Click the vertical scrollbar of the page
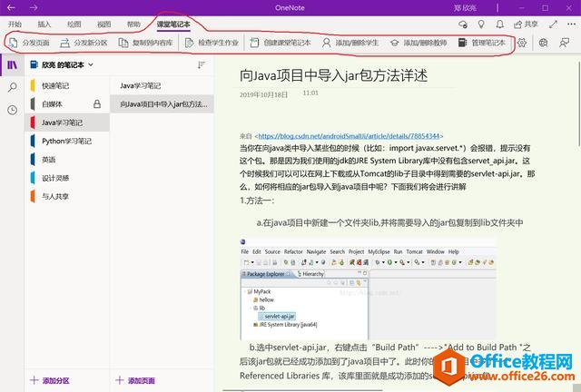 [578, 104]
